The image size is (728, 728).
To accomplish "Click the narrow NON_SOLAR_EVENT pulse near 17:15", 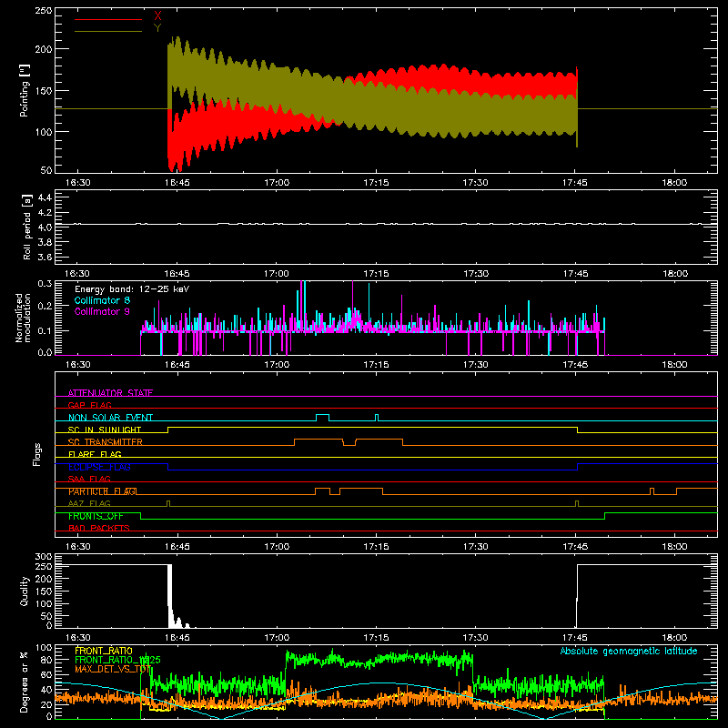I will click(377, 418).
